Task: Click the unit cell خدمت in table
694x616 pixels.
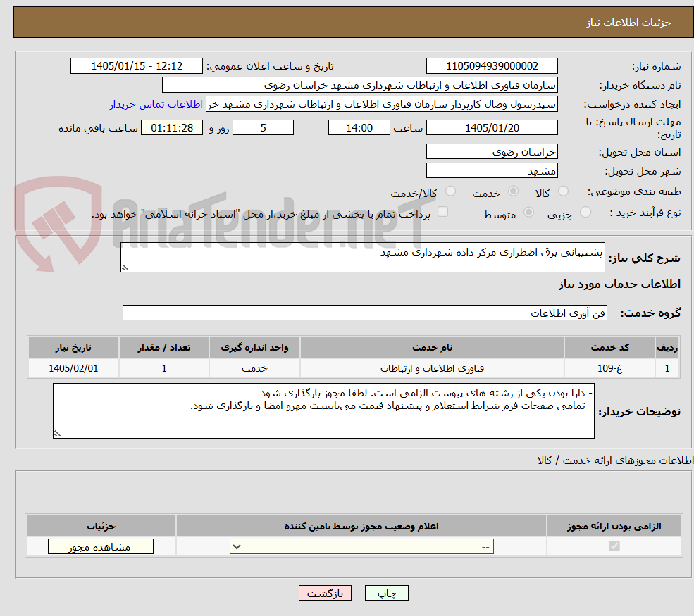Action: click(x=254, y=368)
